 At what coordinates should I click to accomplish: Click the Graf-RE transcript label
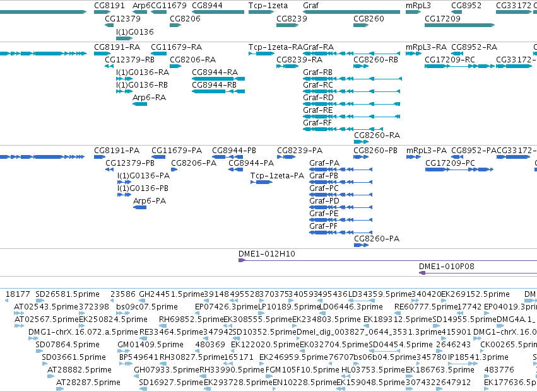(x=318, y=110)
